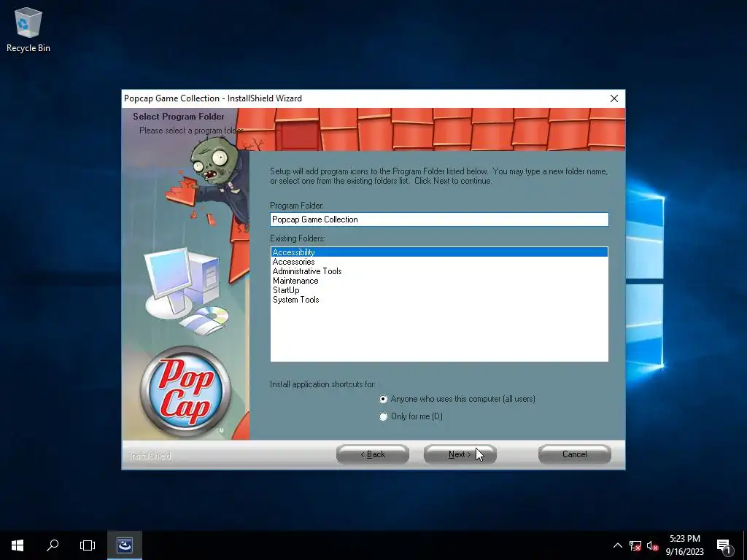Close the InstallShield Wizard window
Image resolution: width=747 pixels, height=560 pixels.
click(x=614, y=98)
